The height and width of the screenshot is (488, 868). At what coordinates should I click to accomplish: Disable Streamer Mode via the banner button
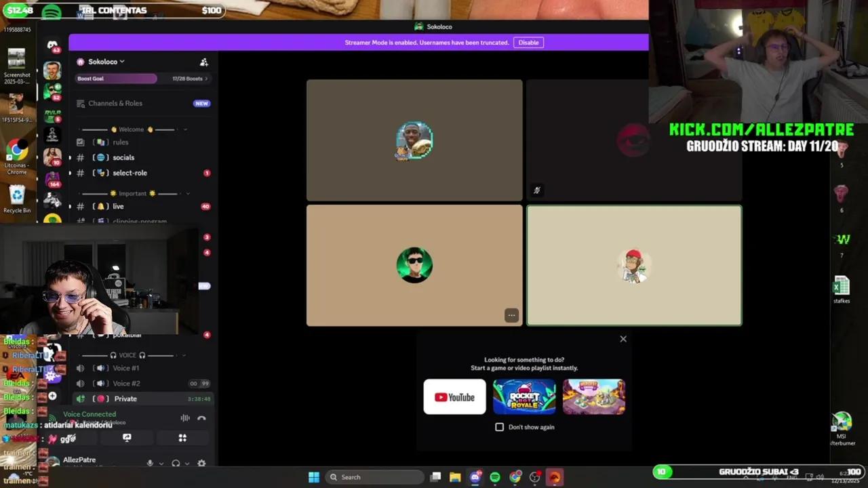coord(528,42)
